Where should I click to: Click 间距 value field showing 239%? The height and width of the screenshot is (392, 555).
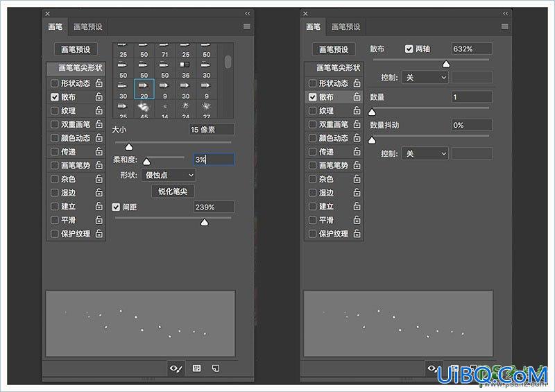pyautogui.click(x=214, y=207)
